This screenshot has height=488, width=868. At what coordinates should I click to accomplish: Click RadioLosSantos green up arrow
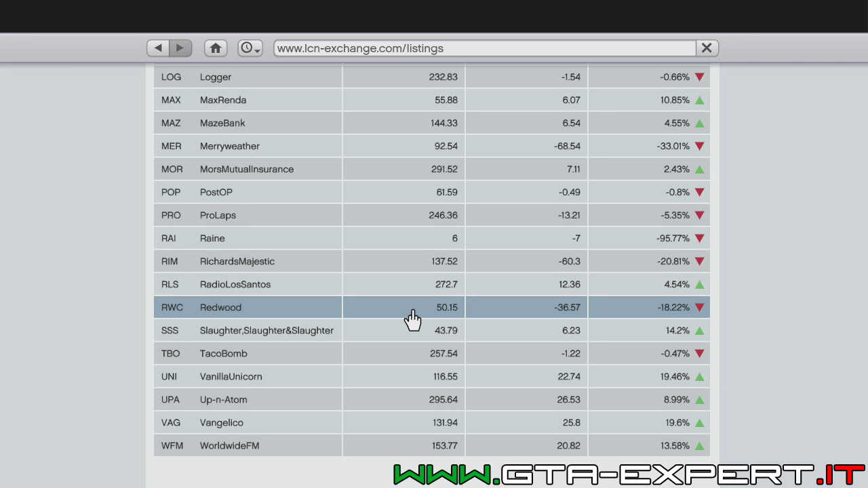point(700,285)
